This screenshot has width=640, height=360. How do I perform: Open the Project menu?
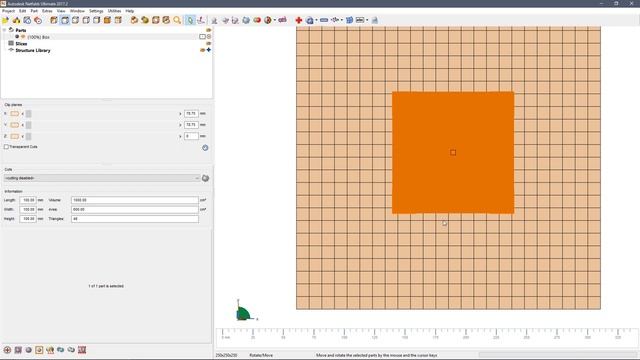pyautogui.click(x=8, y=11)
